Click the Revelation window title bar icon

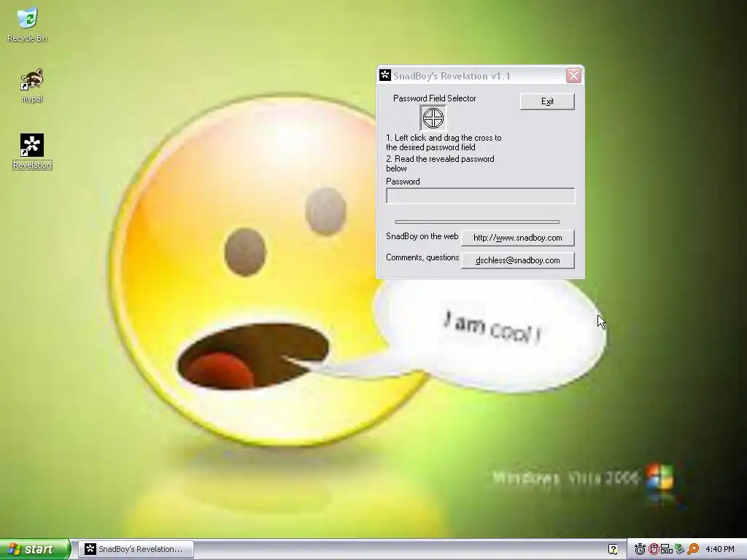[x=385, y=75]
